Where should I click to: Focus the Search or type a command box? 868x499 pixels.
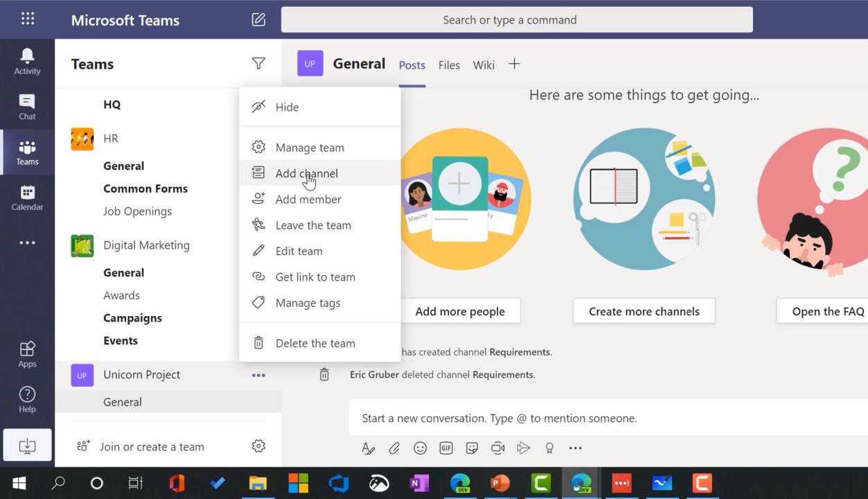pos(517,19)
